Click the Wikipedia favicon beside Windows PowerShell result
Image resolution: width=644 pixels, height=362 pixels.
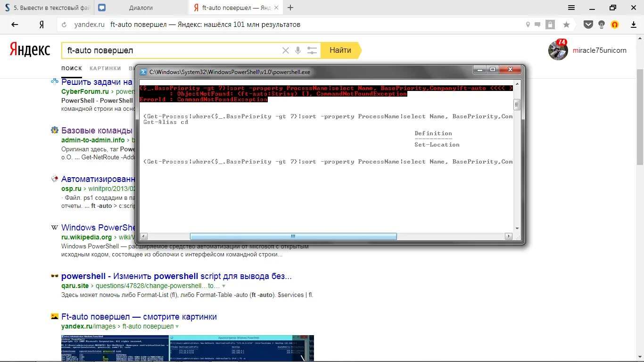coord(55,228)
